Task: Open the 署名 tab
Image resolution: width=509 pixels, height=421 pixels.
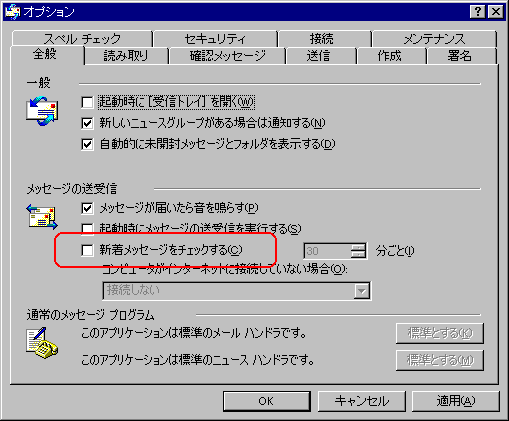Action: click(460, 56)
